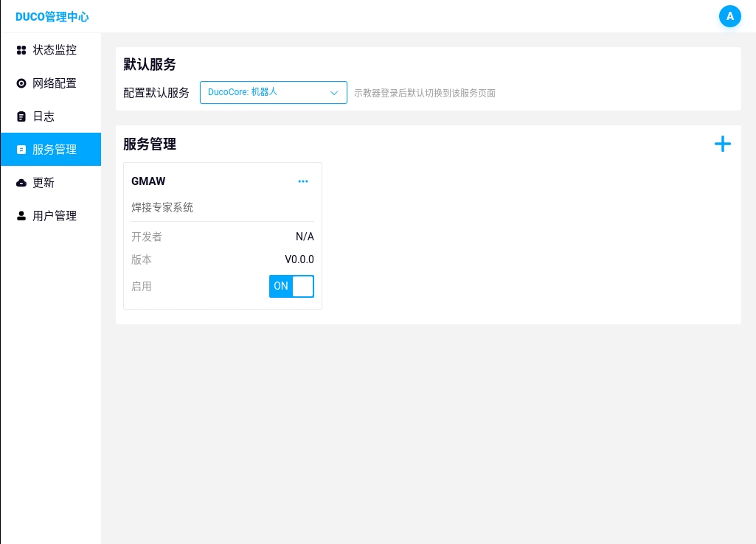Add a new service with plus icon

tap(723, 144)
